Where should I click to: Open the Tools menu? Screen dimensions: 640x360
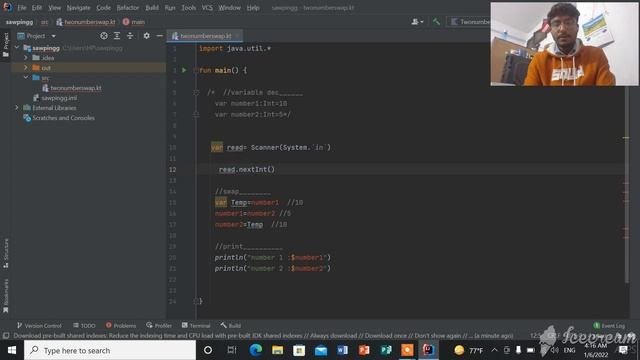pyautogui.click(x=189, y=8)
